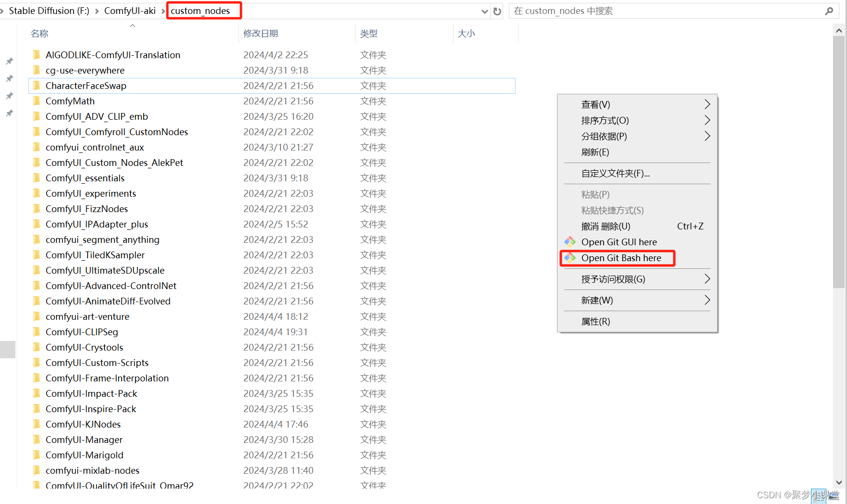Image resolution: width=847 pixels, height=504 pixels.
Task: Click the folder icon of ComfyUI_FizzNodes
Action: [x=37, y=209]
